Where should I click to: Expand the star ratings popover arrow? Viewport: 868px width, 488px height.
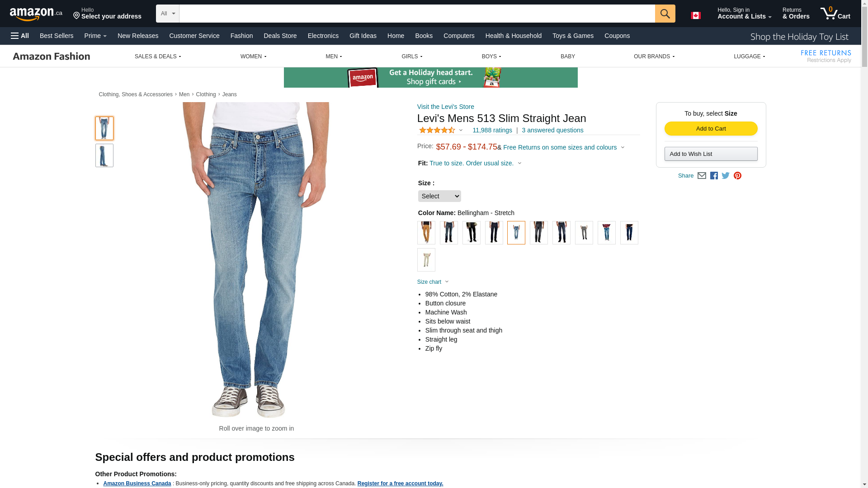coord(461,131)
